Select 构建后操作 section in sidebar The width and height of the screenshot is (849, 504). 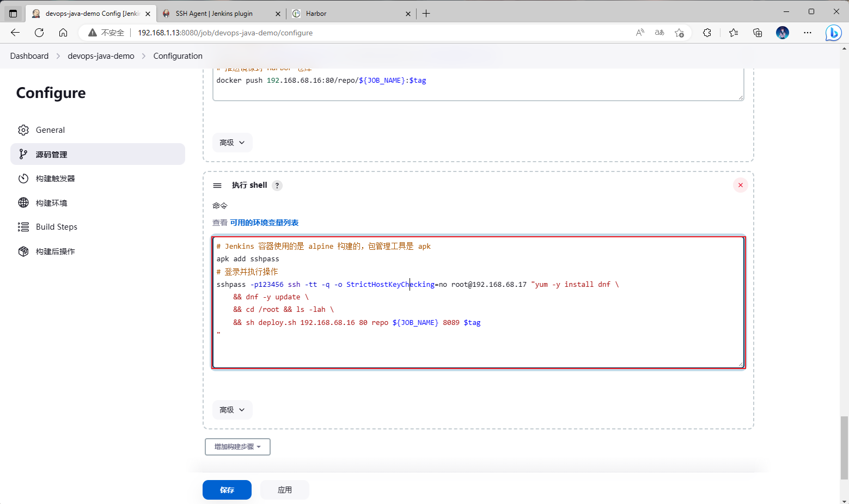click(97, 251)
